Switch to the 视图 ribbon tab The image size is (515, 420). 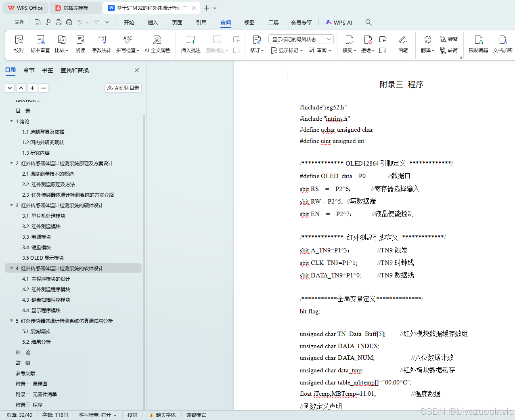[x=249, y=23]
